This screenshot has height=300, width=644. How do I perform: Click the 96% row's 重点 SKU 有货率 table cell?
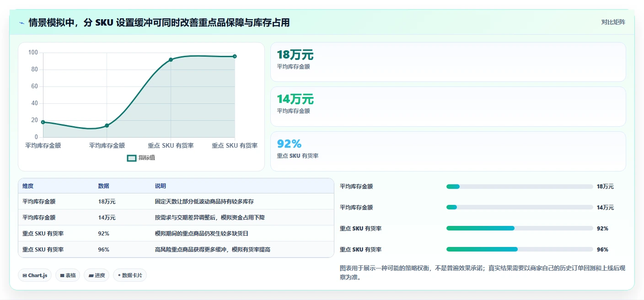43,250
